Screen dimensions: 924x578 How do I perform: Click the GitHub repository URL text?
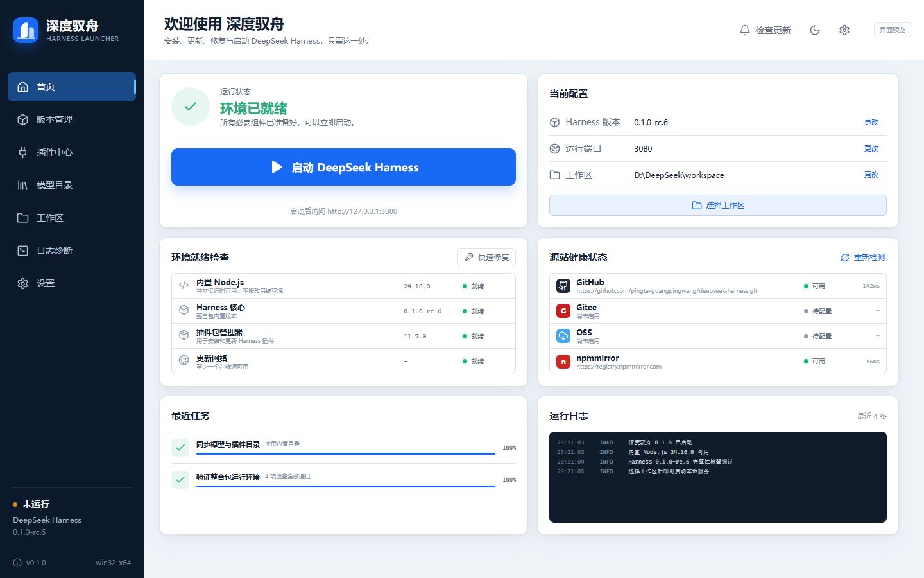coord(667,291)
